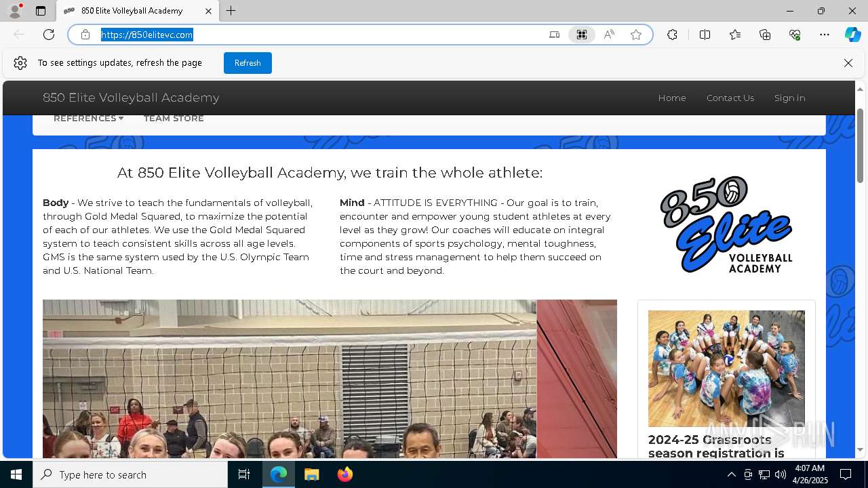Image resolution: width=868 pixels, height=488 pixels.
Task: Activate Read aloud icon
Action: coord(609,35)
